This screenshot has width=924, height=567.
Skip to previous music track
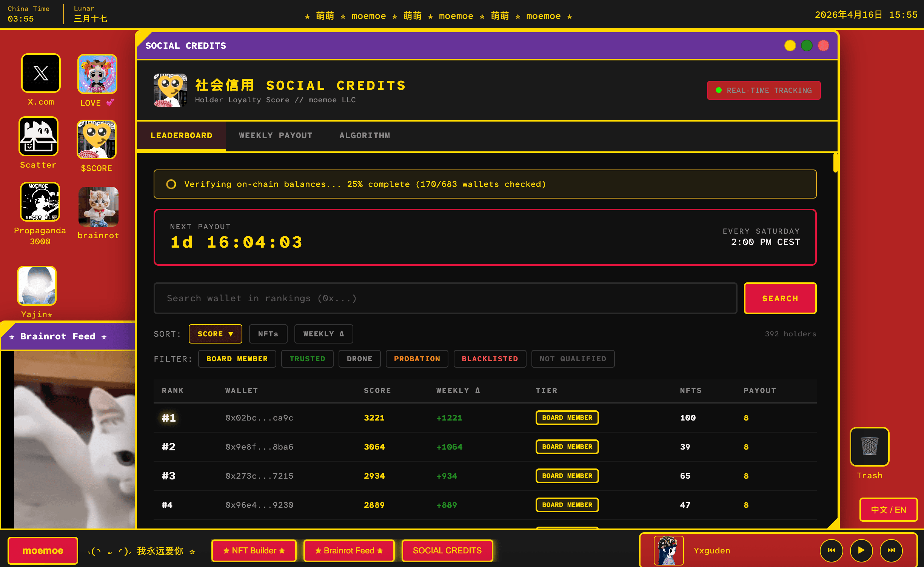click(x=832, y=550)
